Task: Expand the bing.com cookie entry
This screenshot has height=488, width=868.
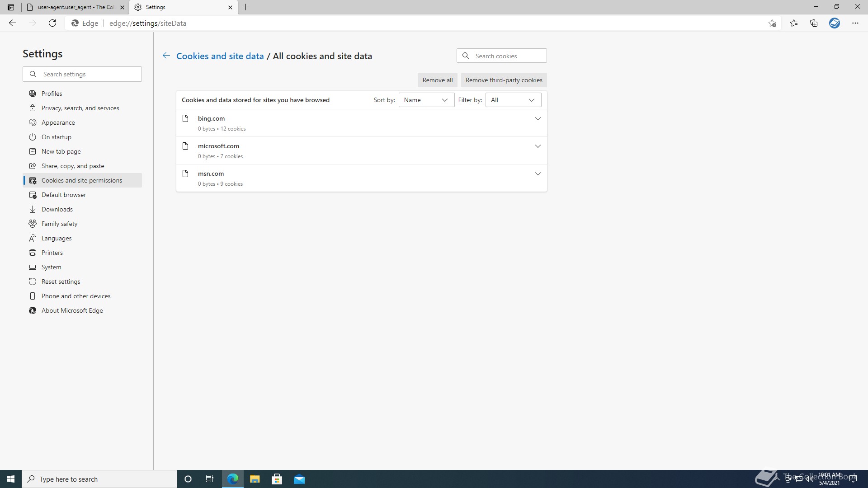Action: click(x=538, y=119)
